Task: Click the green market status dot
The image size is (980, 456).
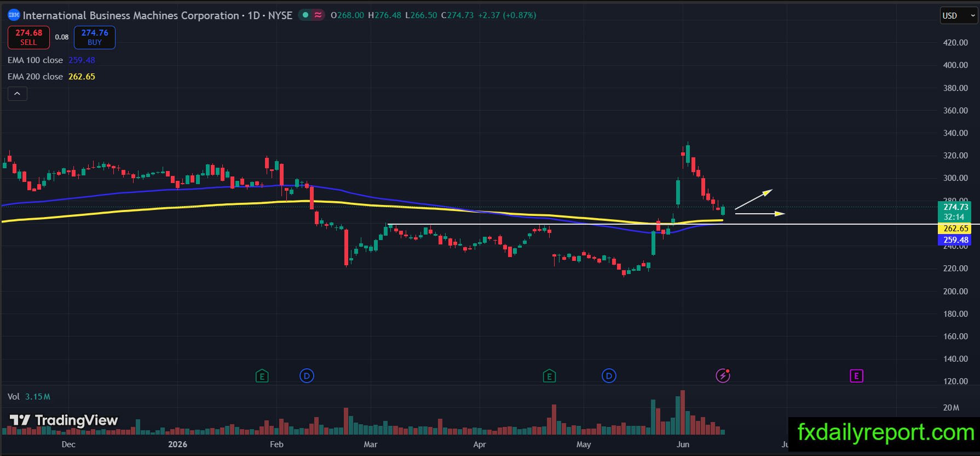Action: tap(305, 15)
